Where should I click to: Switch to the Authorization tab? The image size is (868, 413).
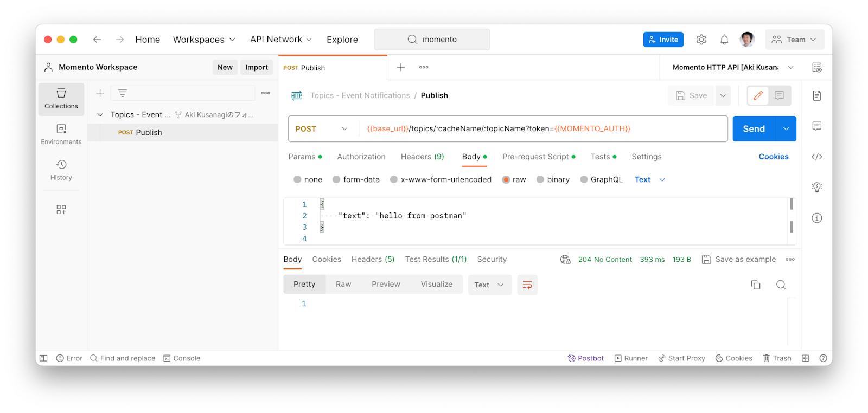(x=361, y=157)
